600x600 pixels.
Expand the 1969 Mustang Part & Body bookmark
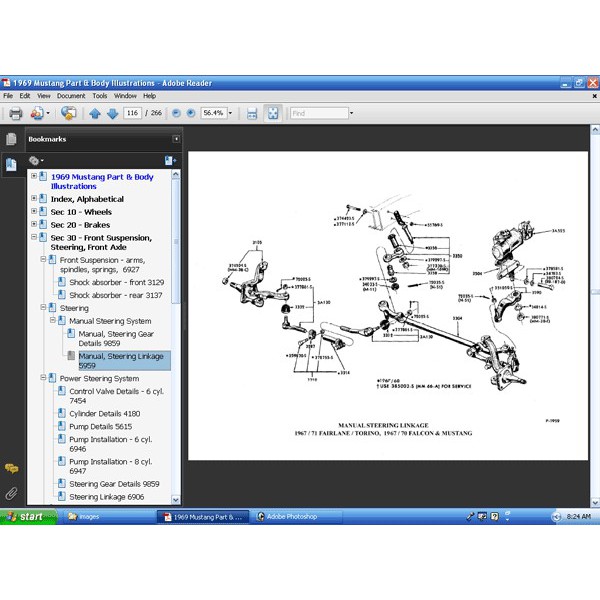pyautogui.click(x=34, y=176)
